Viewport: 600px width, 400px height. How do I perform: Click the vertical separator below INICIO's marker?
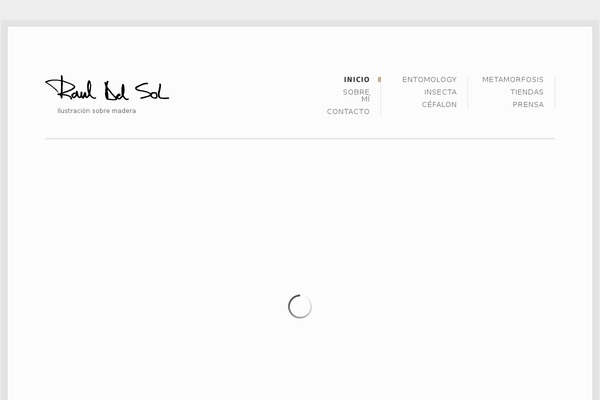point(380,99)
